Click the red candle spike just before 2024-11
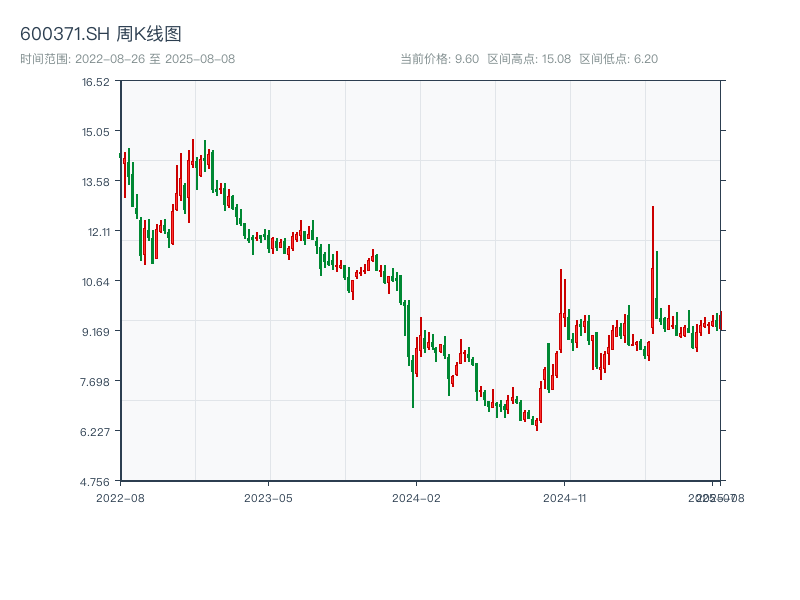This screenshot has height=600, width=800. (561, 311)
